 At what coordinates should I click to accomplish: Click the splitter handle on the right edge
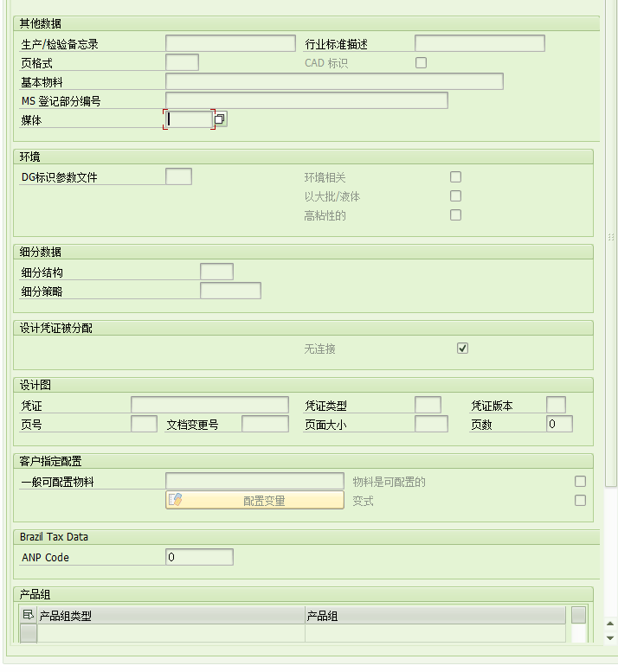tap(611, 235)
